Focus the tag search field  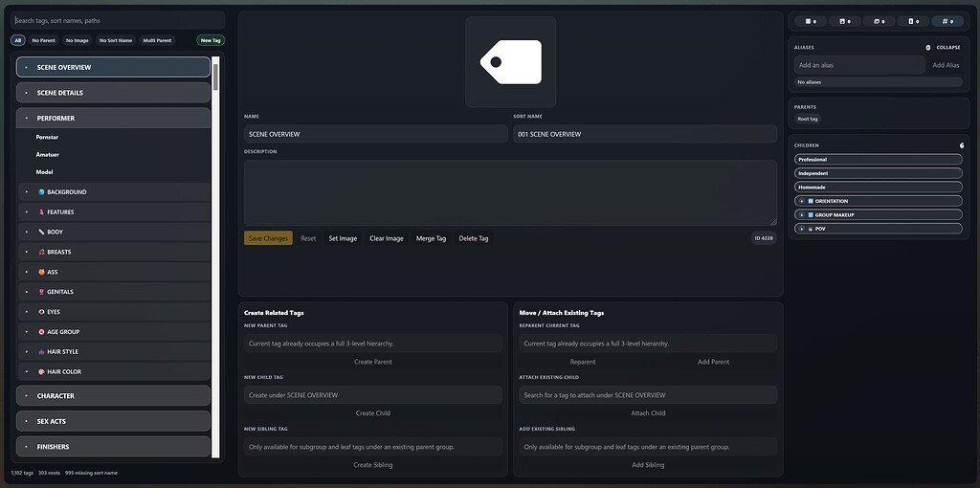(x=118, y=21)
